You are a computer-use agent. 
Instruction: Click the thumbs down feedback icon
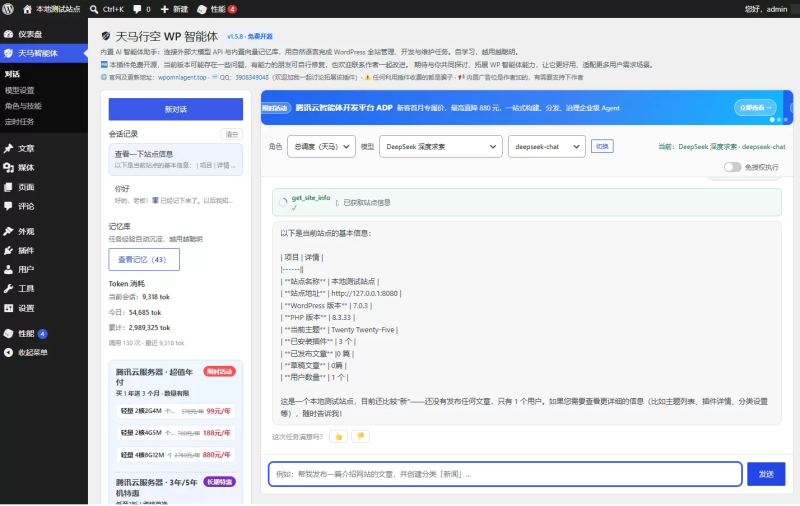[x=360, y=437]
